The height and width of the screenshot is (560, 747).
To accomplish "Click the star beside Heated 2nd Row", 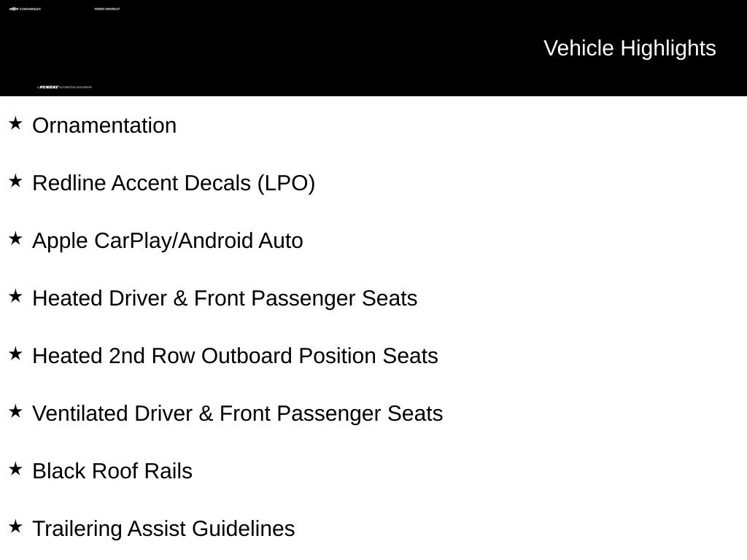I will coord(16,354).
